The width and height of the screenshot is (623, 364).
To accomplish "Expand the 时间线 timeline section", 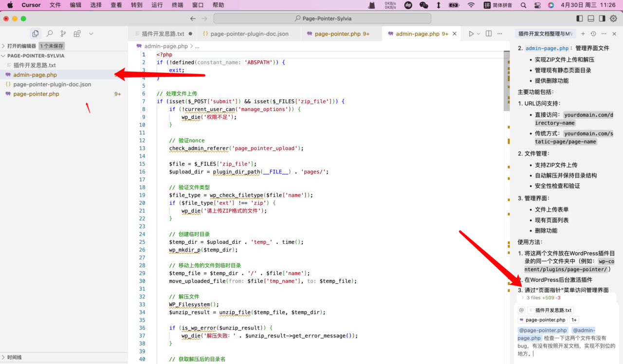I will (63, 357).
